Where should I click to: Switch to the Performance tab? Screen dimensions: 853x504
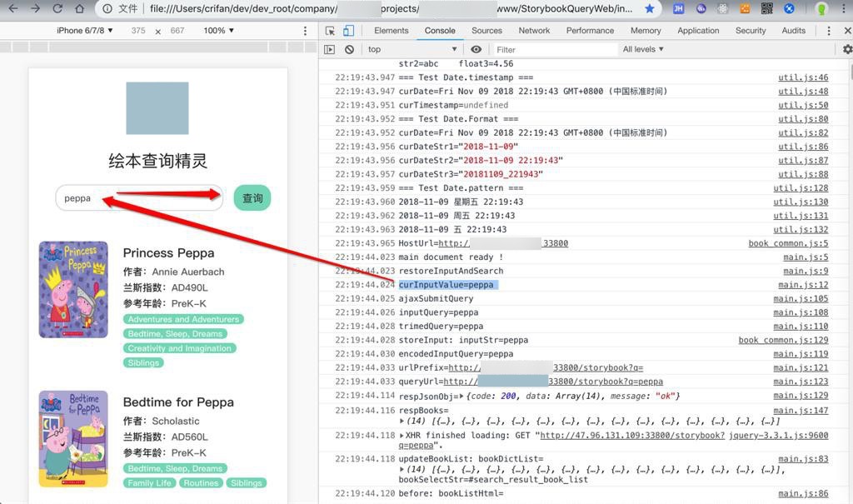click(590, 31)
